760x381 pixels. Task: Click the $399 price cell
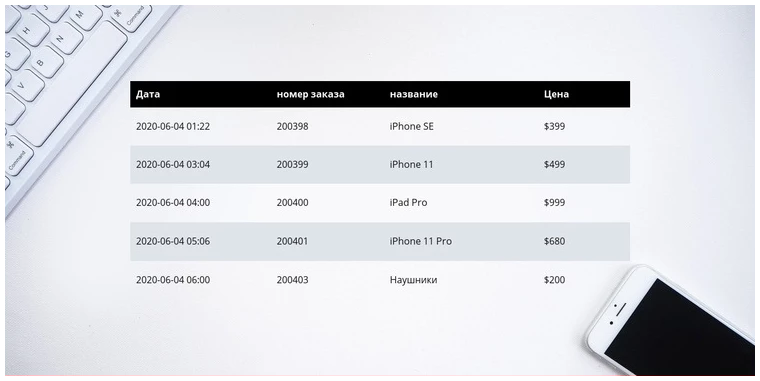pos(554,127)
